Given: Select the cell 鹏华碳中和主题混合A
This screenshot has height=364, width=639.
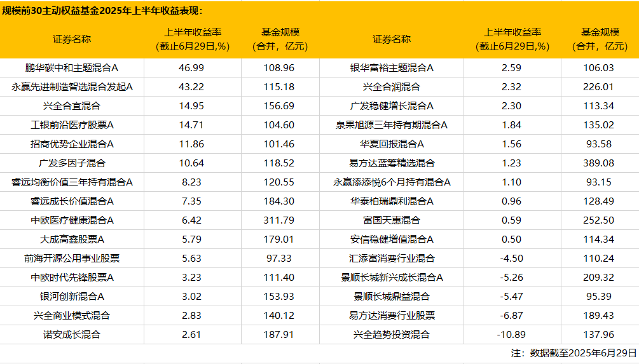Looking at the screenshot, I should coord(72,68).
